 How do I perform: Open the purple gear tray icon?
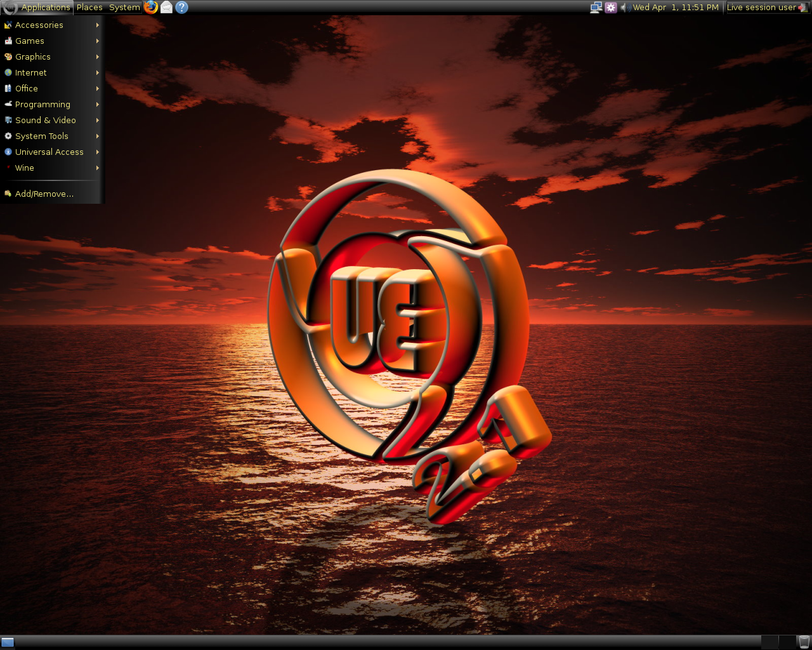(x=611, y=7)
